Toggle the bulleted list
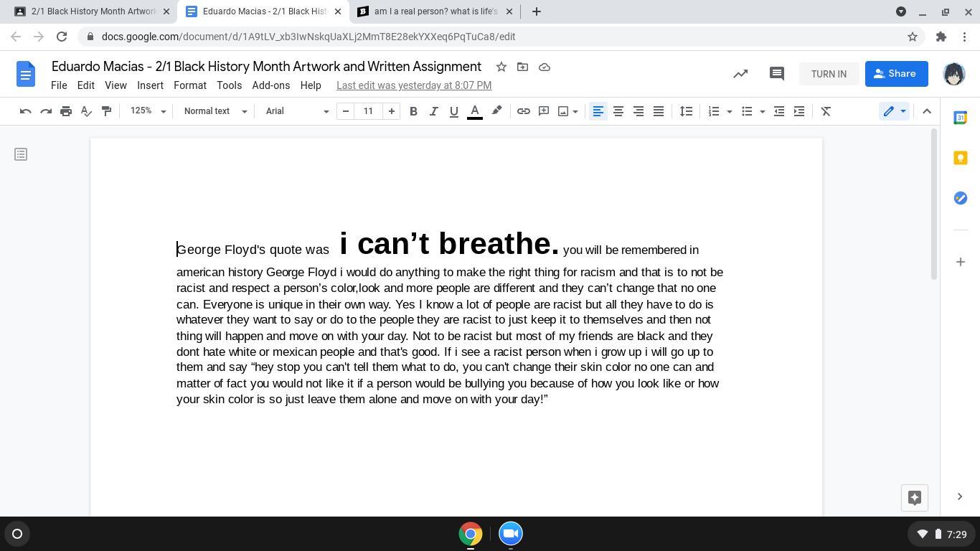This screenshot has width=980, height=551. pyautogui.click(x=747, y=111)
